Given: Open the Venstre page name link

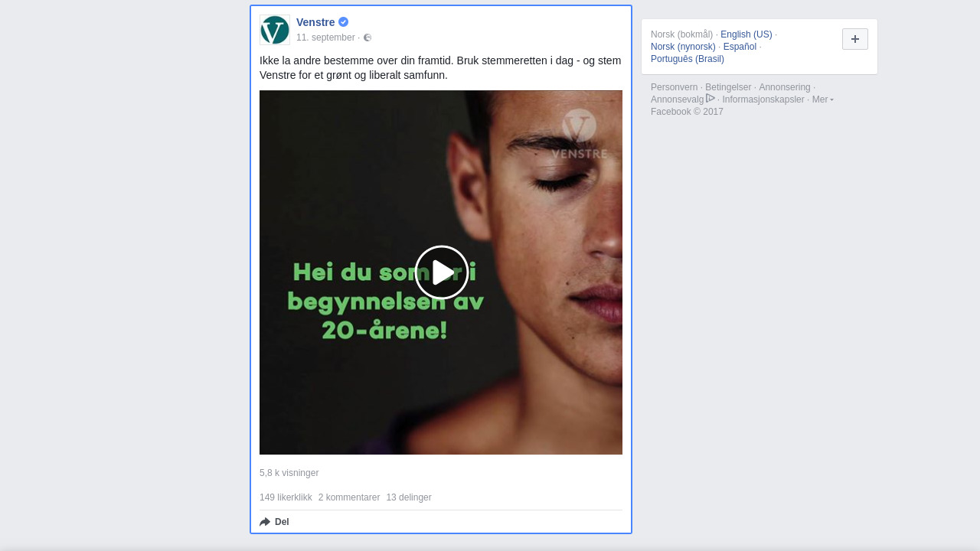Looking at the screenshot, I should [x=315, y=22].
